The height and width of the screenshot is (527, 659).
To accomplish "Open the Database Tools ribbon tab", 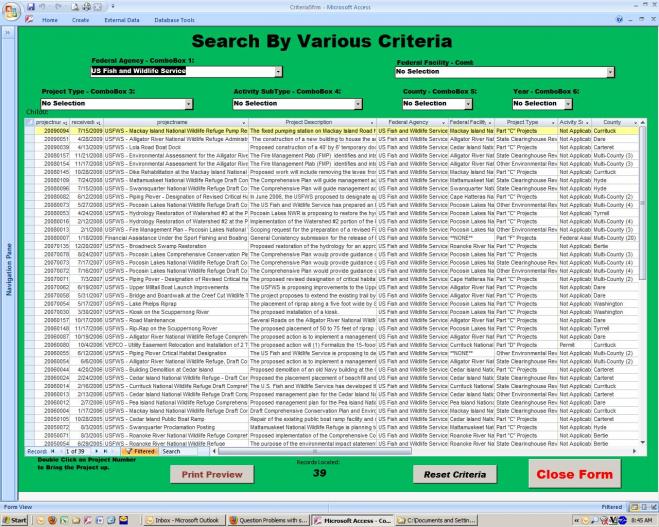I will [174, 20].
